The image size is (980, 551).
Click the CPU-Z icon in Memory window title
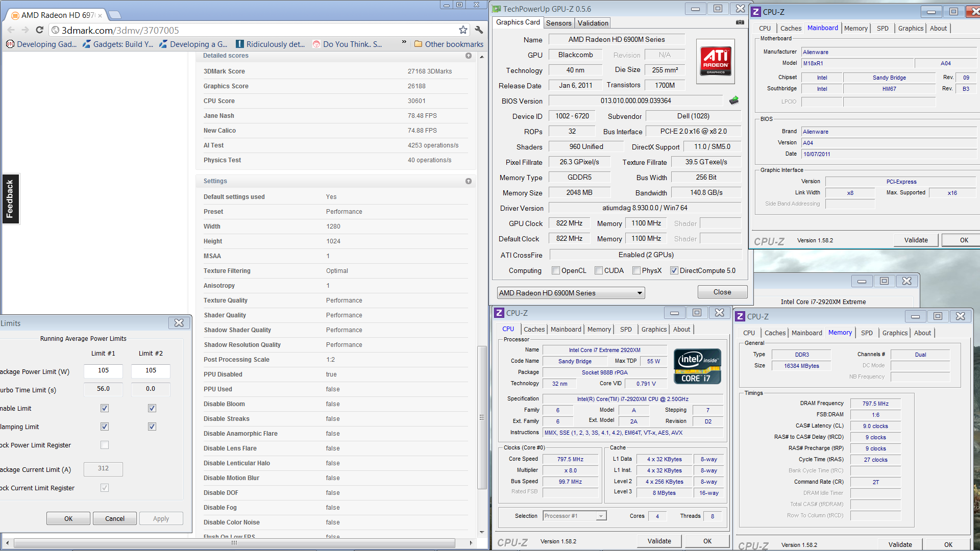pyautogui.click(x=740, y=316)
